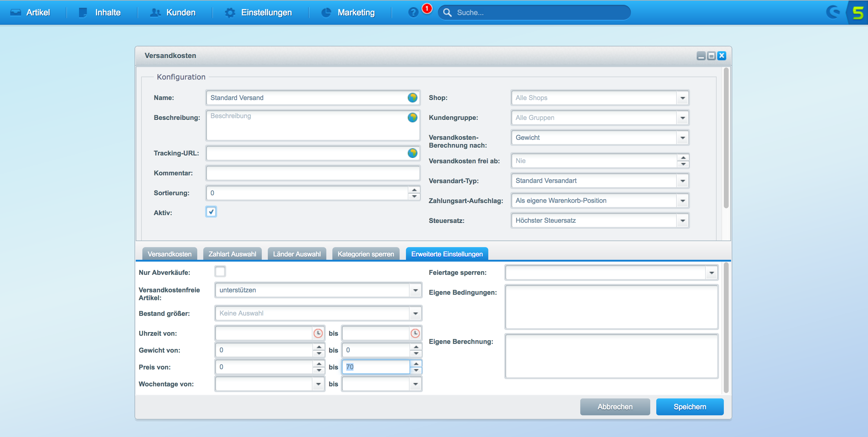Click the globe translate icon in Beschreibung field

(412, 118)
